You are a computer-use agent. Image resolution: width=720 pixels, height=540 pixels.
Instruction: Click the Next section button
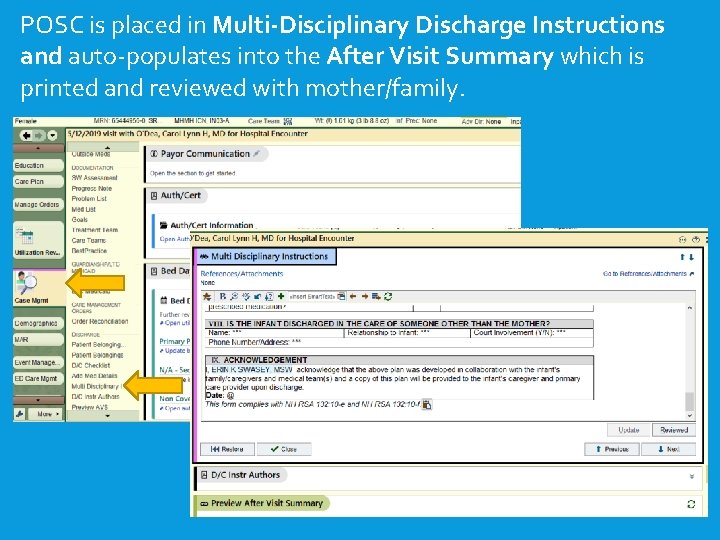point(669,449)
